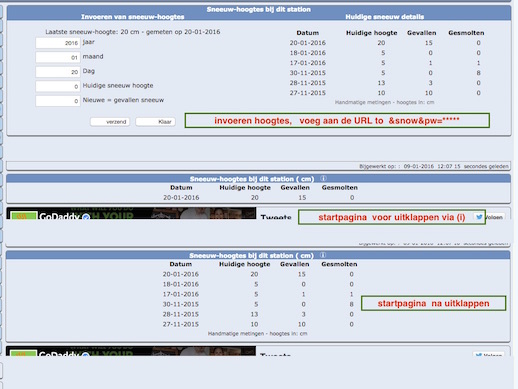
Task: Click the Huidige hoogte header in Huidige sneeuw details
Action: pos(371,33)
